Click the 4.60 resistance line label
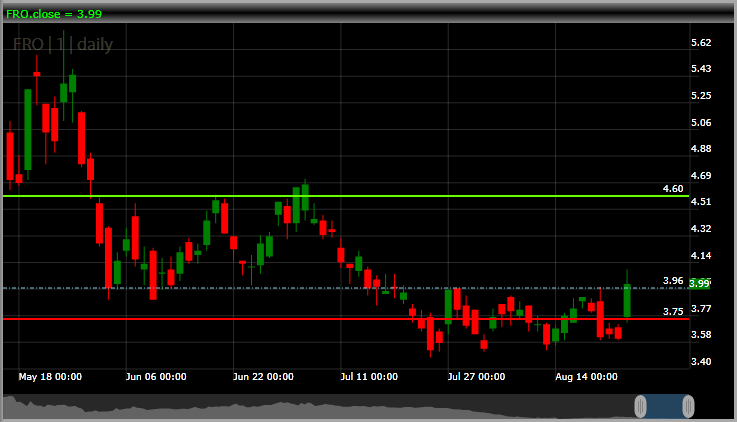The image size is (737, 422). pyautogui.click(x=673, y=189)
